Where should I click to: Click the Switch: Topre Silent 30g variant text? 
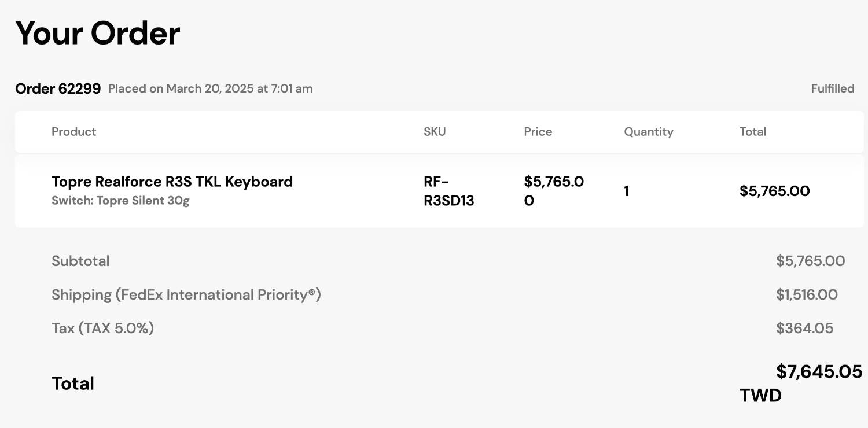(x=120, y=201)
